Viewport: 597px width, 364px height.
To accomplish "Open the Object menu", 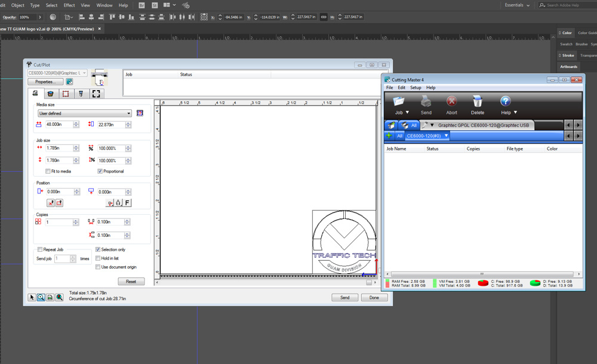I will (17, 5).
